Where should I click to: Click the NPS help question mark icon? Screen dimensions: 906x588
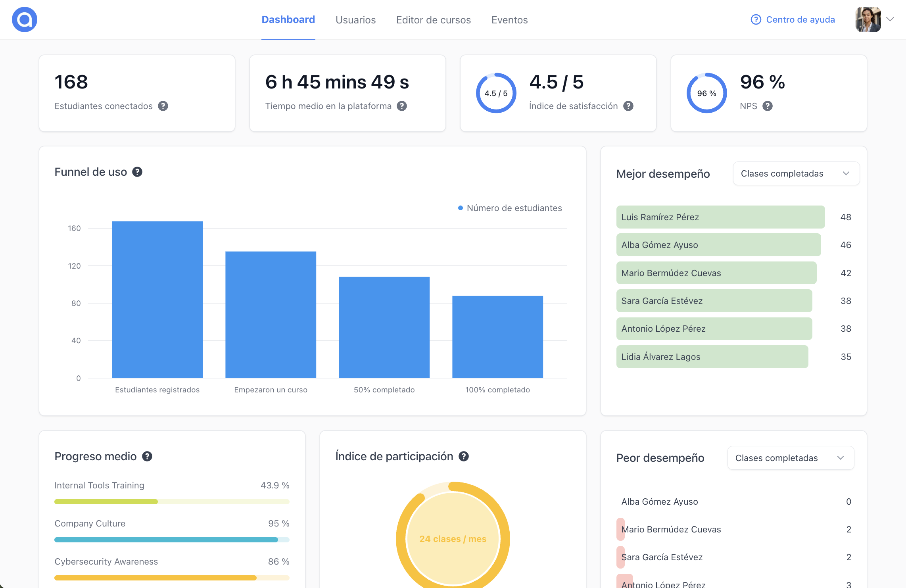click(x=768, y=106)
